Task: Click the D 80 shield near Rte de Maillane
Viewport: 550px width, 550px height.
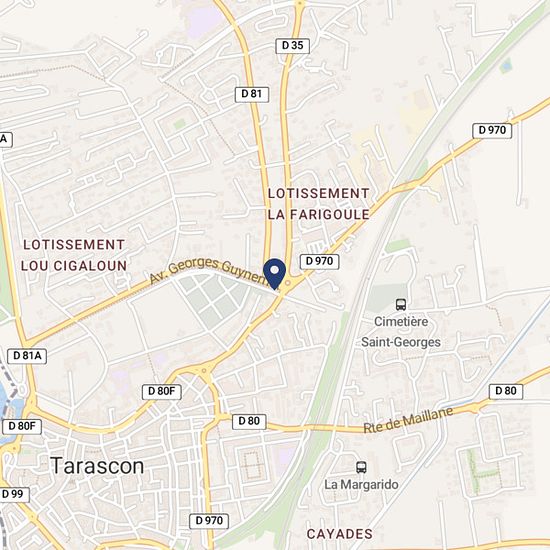Action: pos(506,391)
